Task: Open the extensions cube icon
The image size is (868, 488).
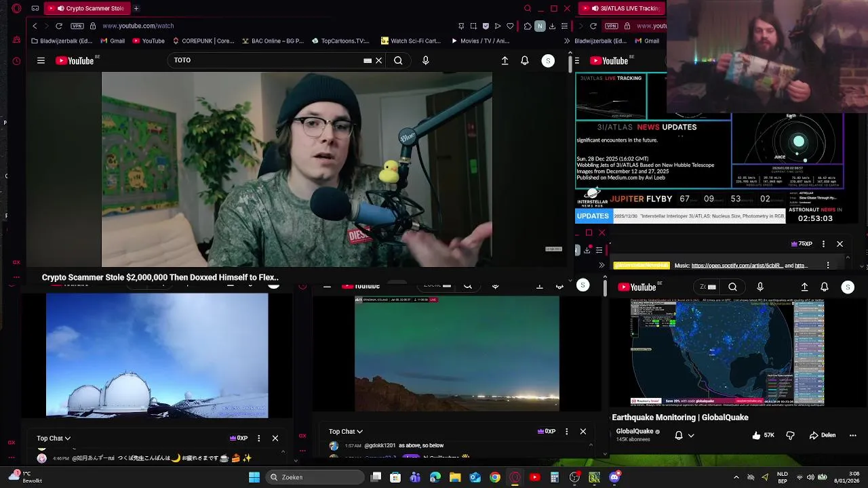Action: coord(528,26)
